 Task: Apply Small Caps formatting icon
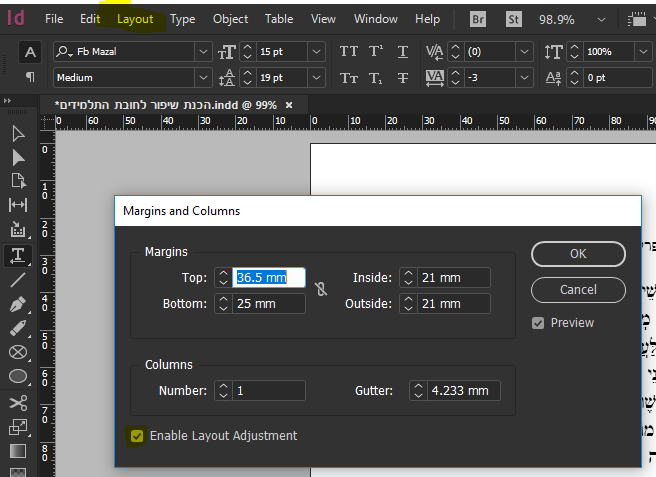click(348, 78)
